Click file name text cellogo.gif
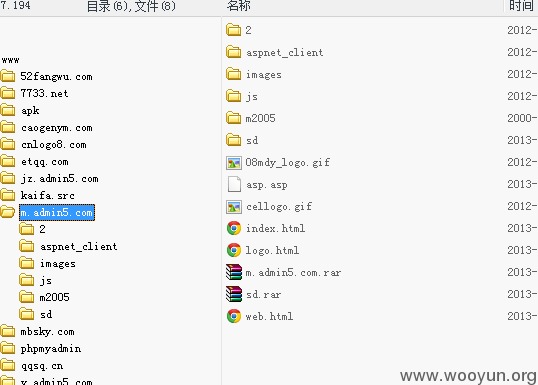538x385 pixels. coord(279,206)
